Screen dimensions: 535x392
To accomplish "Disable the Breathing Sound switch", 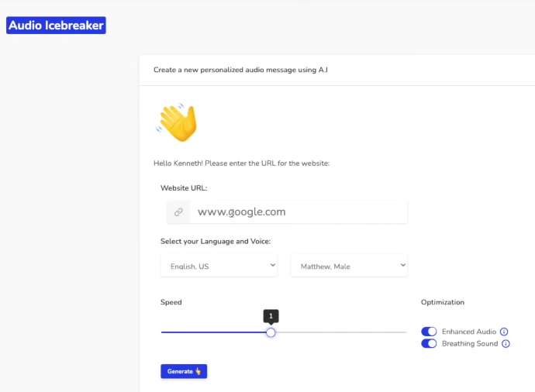I will pos(429,344).
